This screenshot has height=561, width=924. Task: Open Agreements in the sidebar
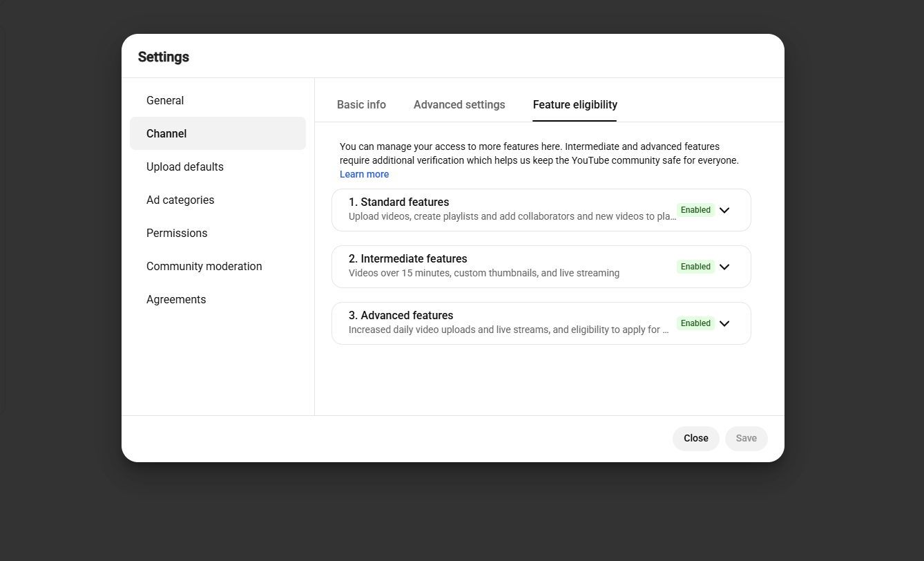pyautogui.click(x=218, y=299)
